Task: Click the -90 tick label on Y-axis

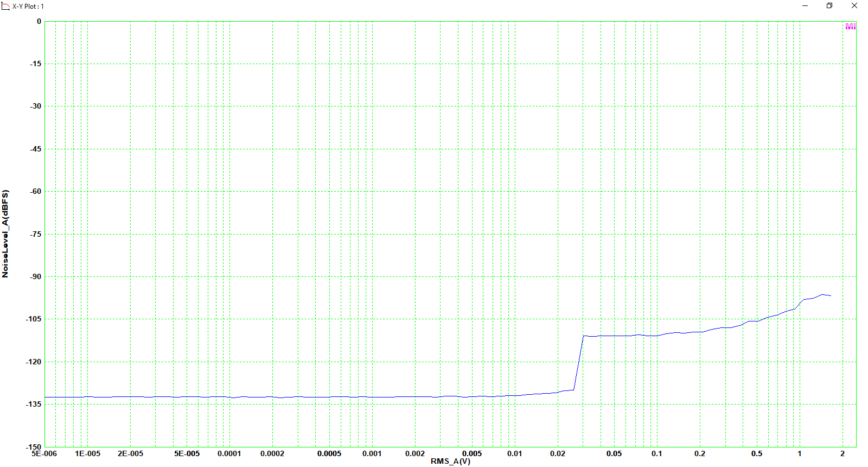Action: tap(36, 276)
